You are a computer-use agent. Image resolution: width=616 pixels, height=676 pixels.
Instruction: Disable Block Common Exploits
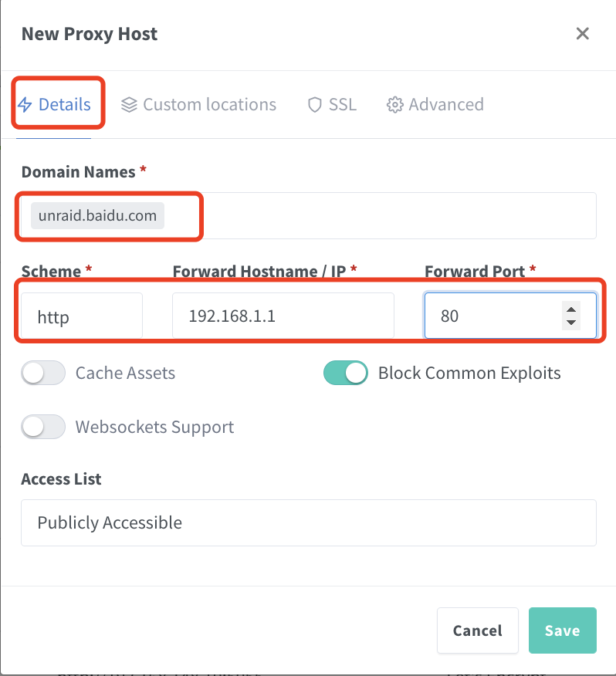click(x=345, y=373)
